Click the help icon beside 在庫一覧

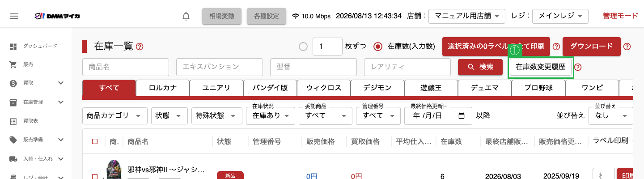click(x=140, y=46)
